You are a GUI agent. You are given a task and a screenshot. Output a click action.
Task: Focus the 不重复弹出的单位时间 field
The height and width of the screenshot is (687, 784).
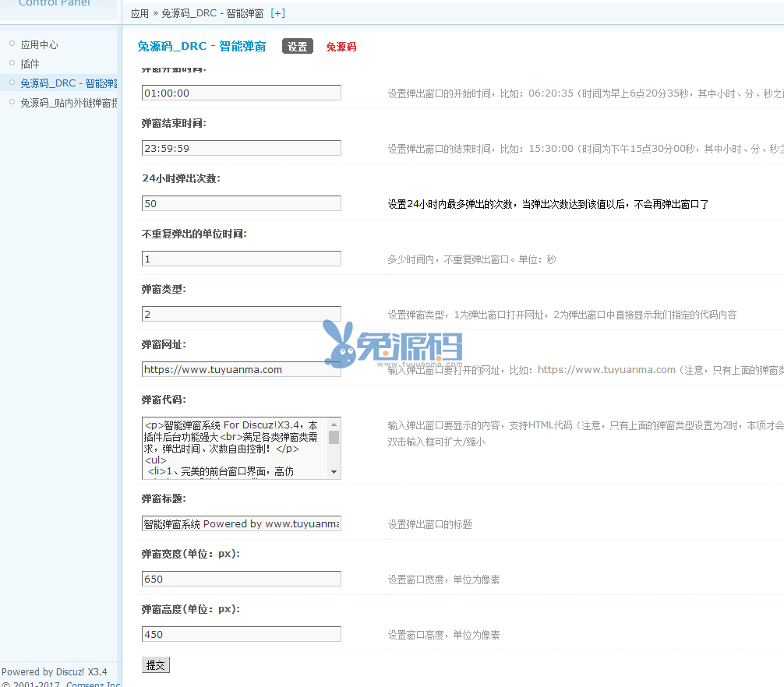(x=242, y=259)
